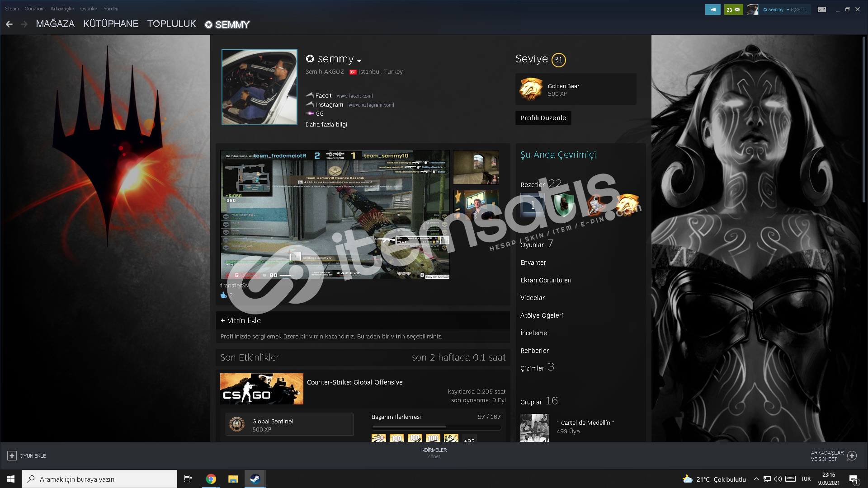Open the Oyunlar 7 link
868x488 pixels.
pyautogui.click(x=537, y=244)
